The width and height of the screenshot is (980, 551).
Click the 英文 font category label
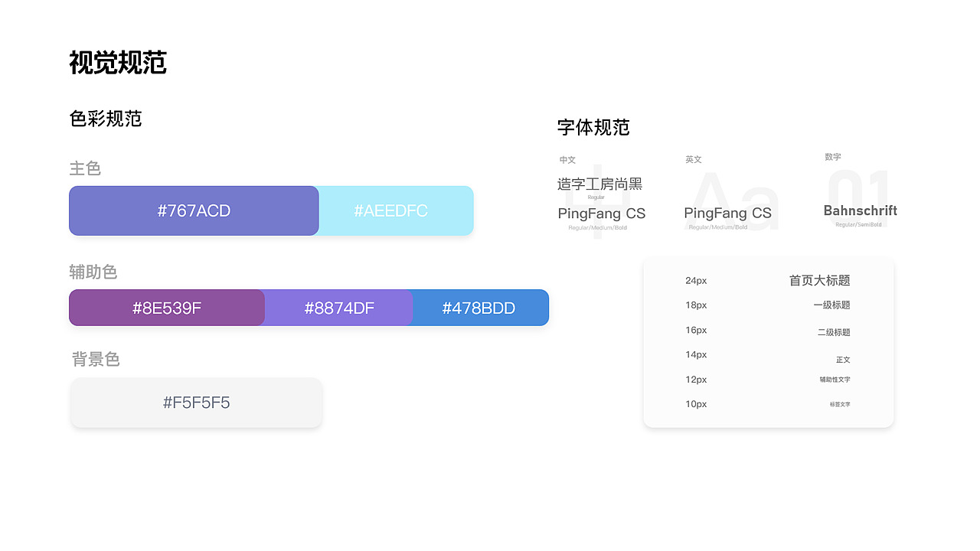[x=693, y=159]
